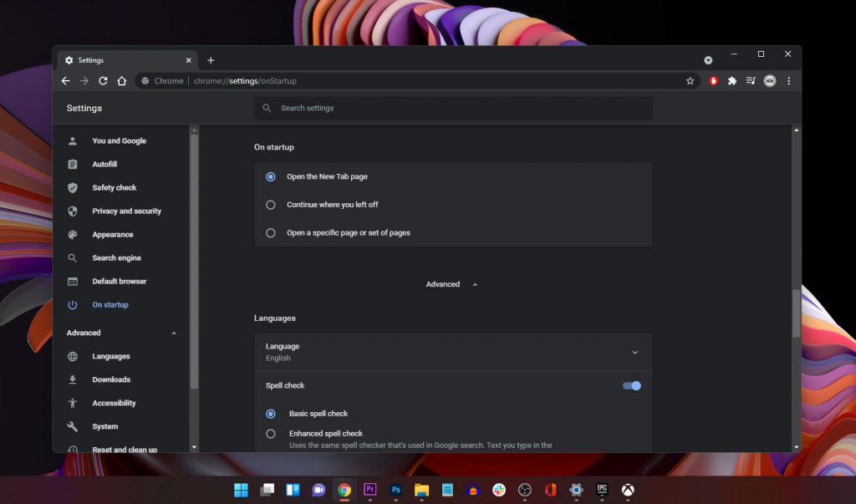Open Languages in sidebar
This screenshot has height=504, width=856.
(111, 357)
